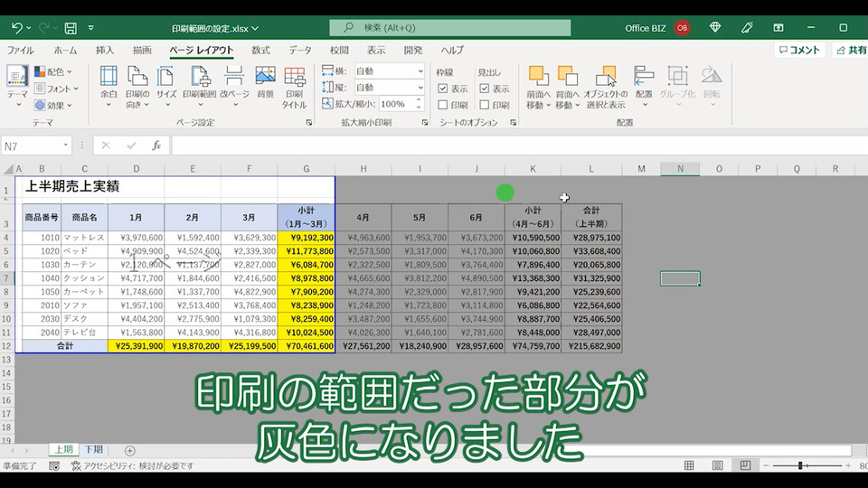
Task: Click the fx insert function icon
Action: (x=156, y=145)
